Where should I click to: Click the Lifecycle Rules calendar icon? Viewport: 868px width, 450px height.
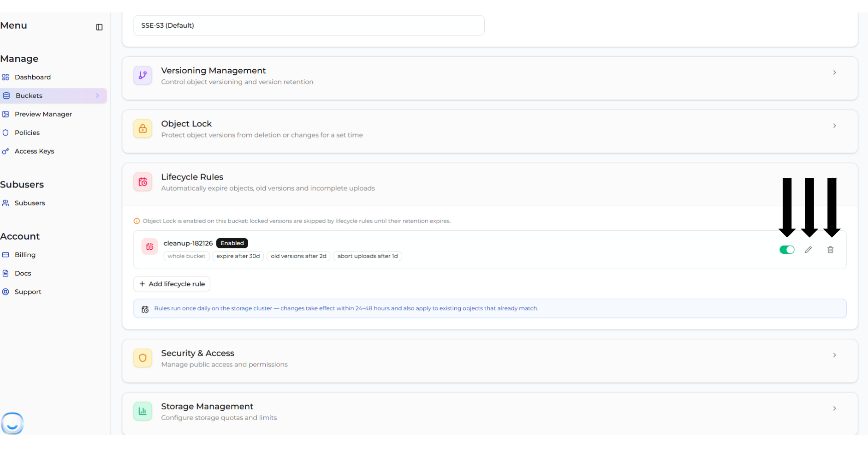(x=143, y=182)
